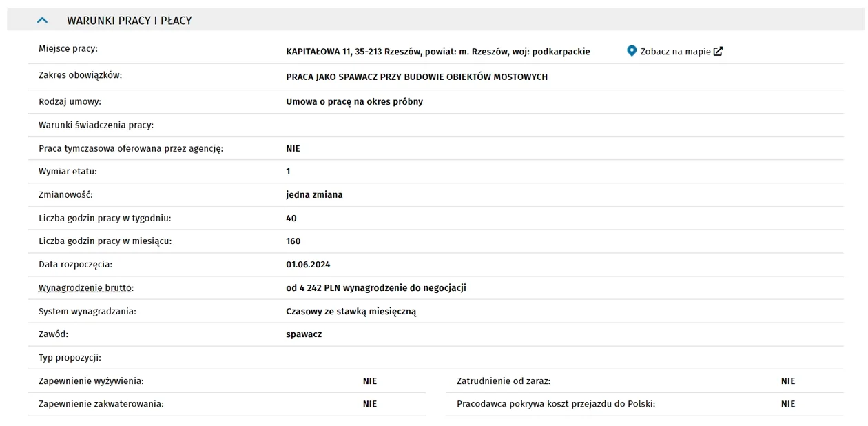Click the external link icon after Zobacz na mapie
This screenshot has height=426, width=868.
(718, 51)
